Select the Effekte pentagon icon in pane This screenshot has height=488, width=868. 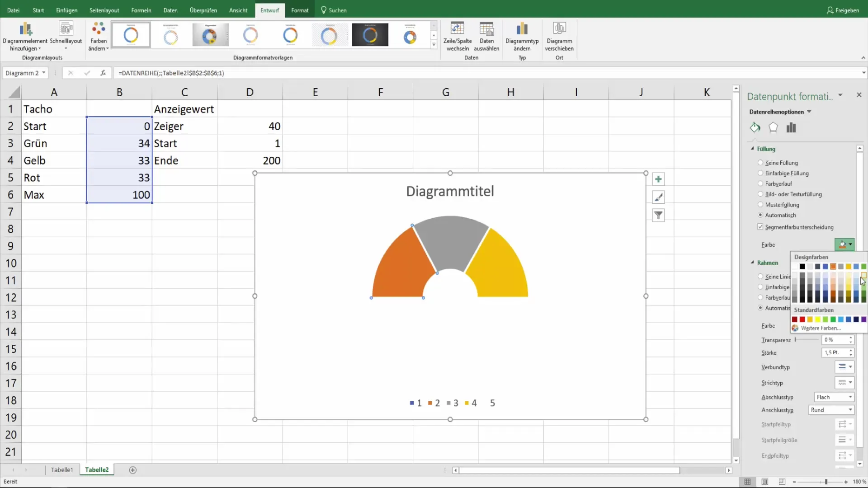tap(773, 127)
